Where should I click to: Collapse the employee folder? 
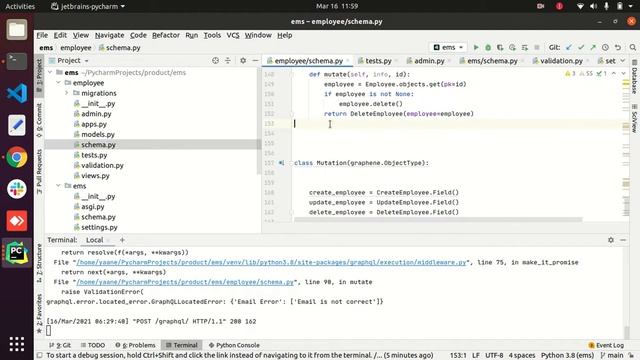point(58,83)
